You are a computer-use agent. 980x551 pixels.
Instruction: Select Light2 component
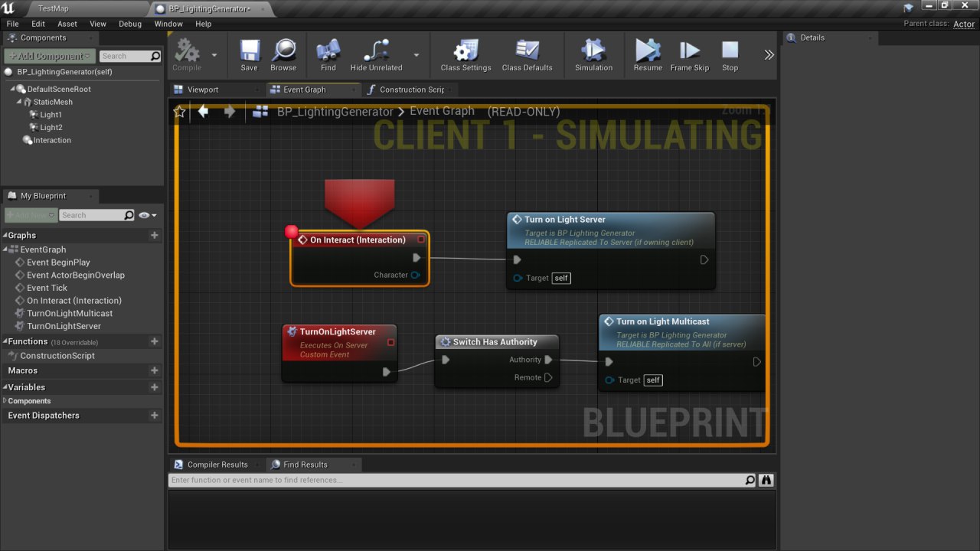tap(51, 128)
